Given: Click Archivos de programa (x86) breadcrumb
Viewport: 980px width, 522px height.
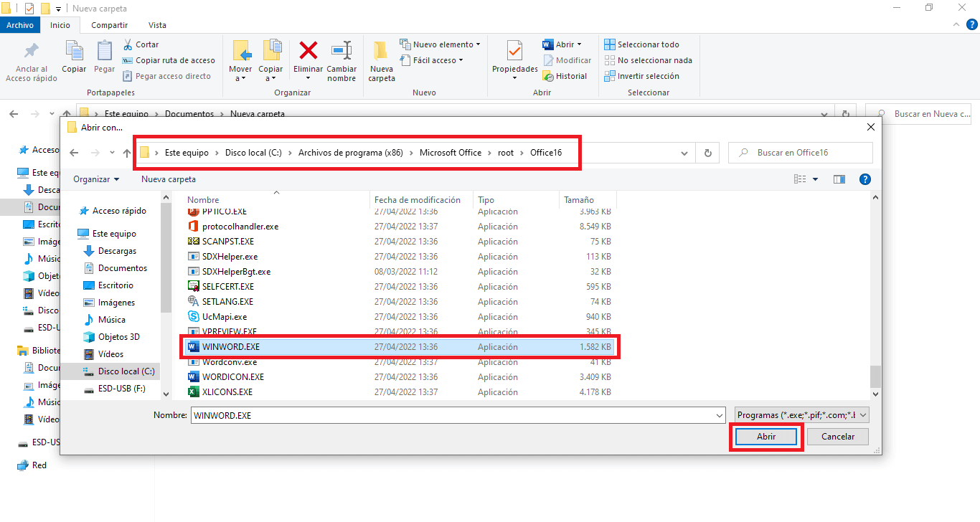Looking at the screenshot, I should coord(350,153).
